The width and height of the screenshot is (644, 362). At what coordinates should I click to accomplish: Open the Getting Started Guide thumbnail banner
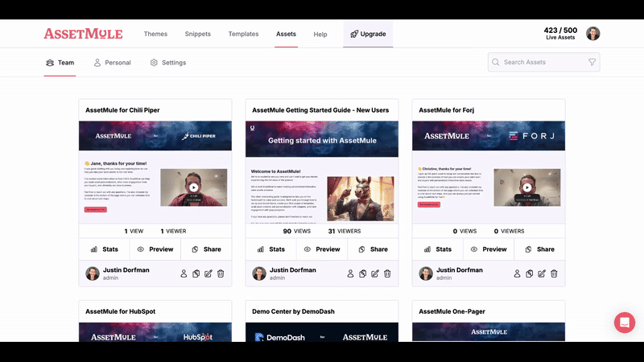click(x=322, y=139)
